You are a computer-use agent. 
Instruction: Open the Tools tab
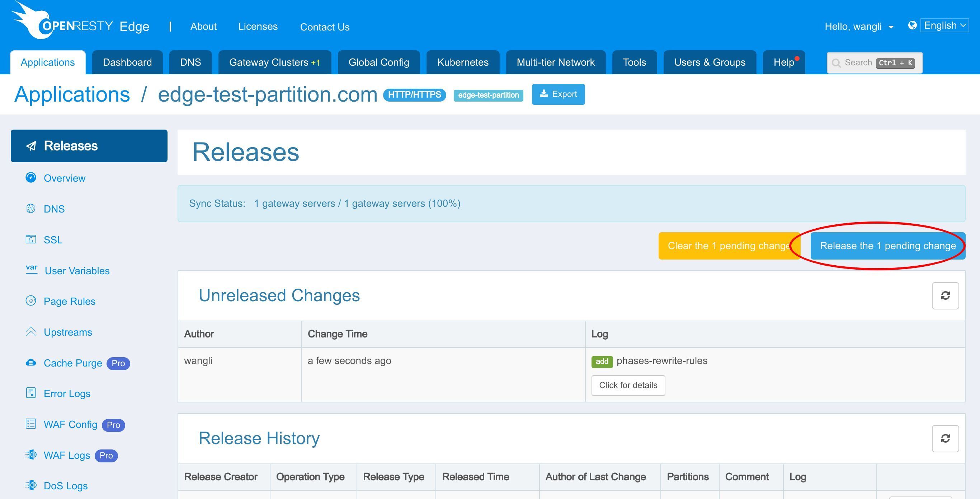pos(634,62)
